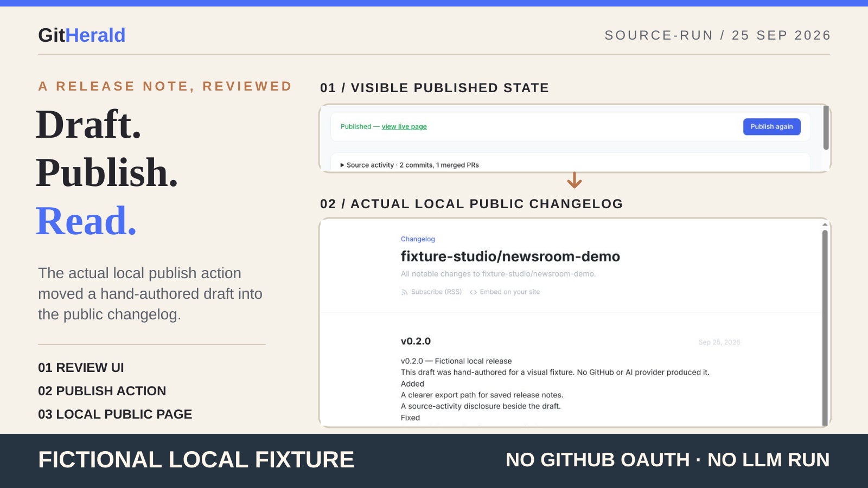
Task: Click the "Fixed" section label
Action: click(x=410, y=418)
